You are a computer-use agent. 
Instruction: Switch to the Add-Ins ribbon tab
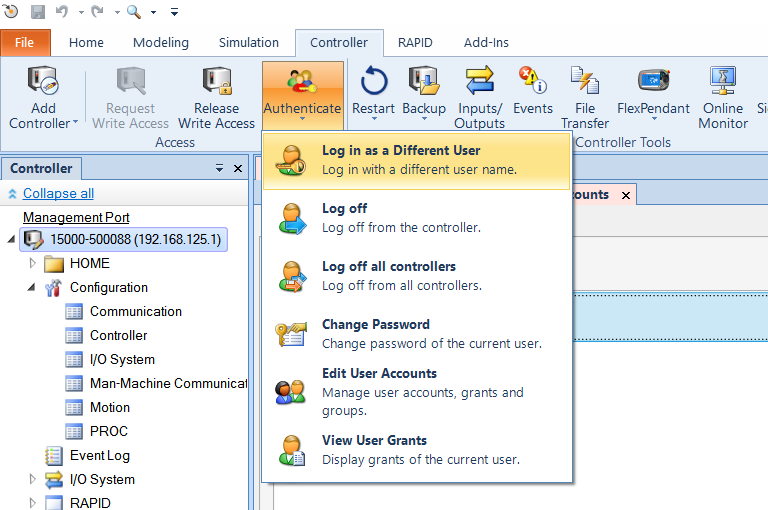point(486,43)
